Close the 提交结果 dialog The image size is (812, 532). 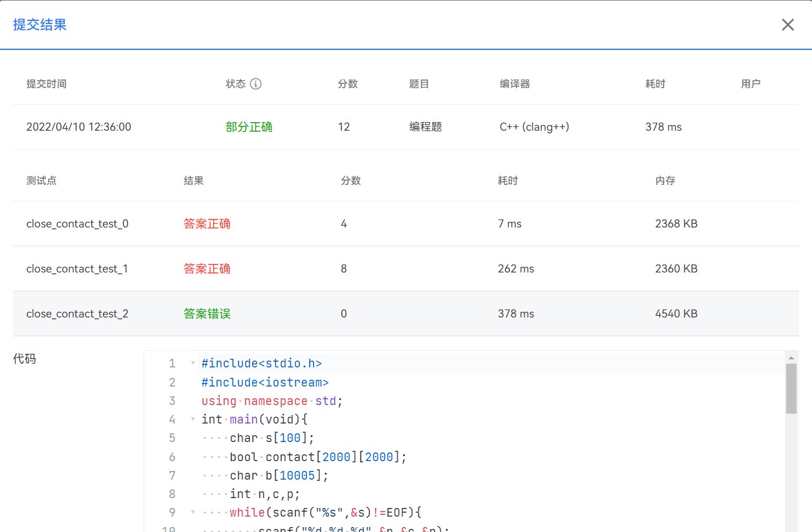(x=787, y=25)
